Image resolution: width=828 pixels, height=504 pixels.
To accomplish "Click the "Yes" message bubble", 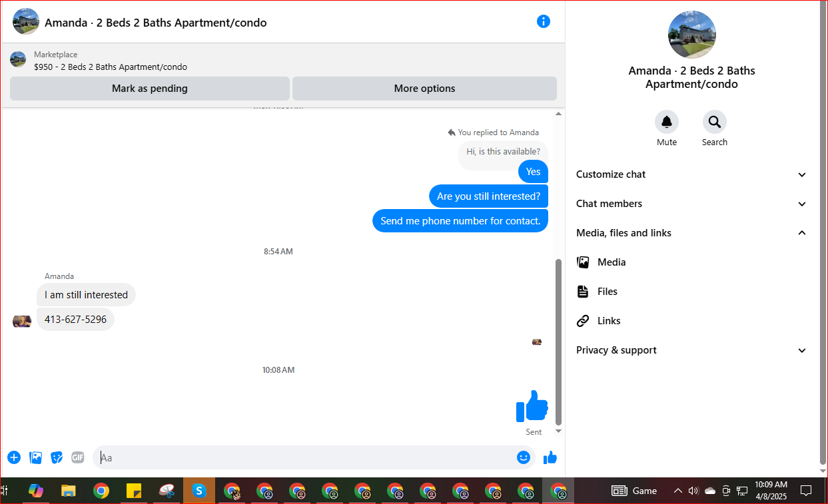I will tap(534, 171).
